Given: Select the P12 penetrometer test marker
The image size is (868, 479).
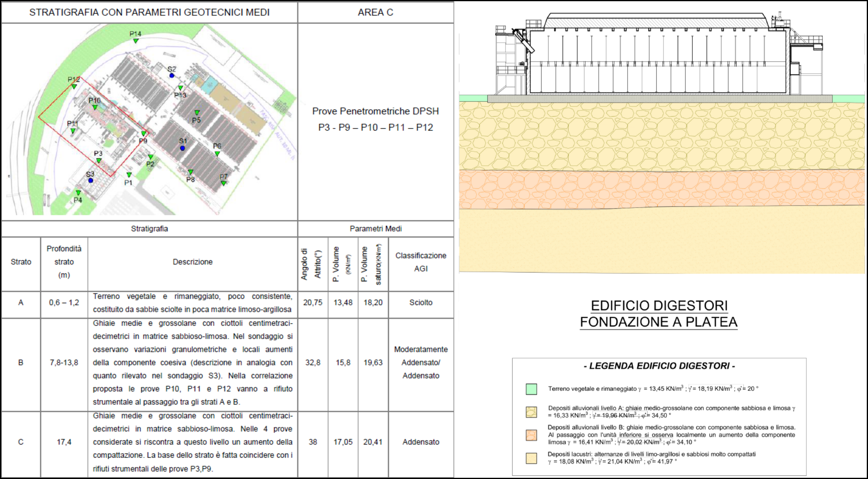Looking at the screenshot, I should [x=74, y=87].
